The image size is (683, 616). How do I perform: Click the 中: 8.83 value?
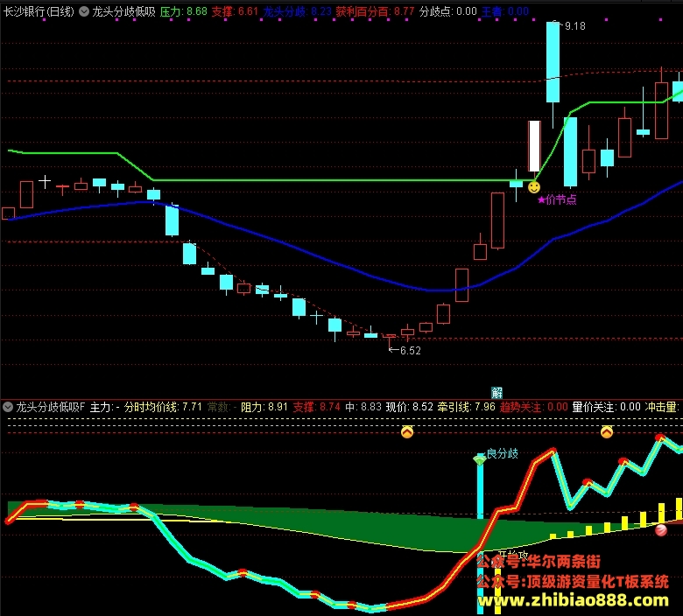pyautogui.click(x=363, y=408)
